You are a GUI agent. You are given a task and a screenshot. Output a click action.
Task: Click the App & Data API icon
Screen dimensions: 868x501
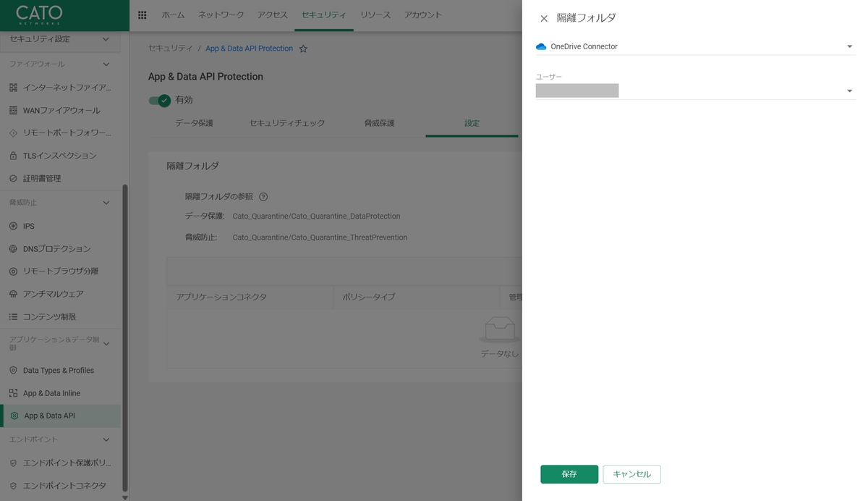(x=14, y=416)
